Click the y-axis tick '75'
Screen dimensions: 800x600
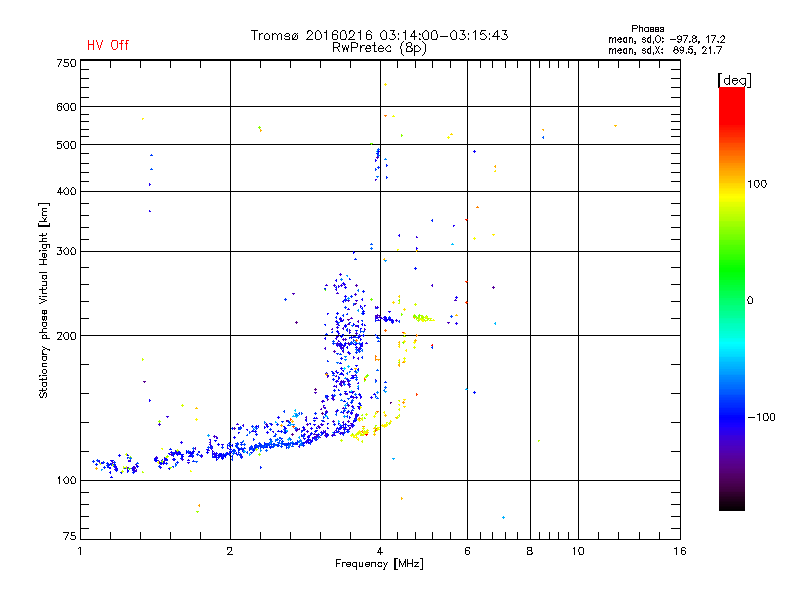[70, 536]
